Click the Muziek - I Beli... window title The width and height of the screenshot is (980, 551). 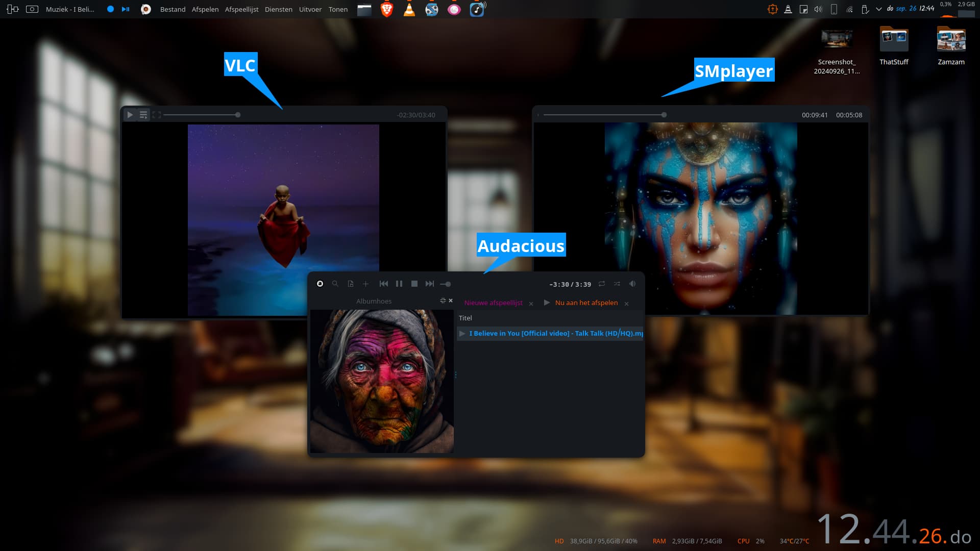click(70, 9)
